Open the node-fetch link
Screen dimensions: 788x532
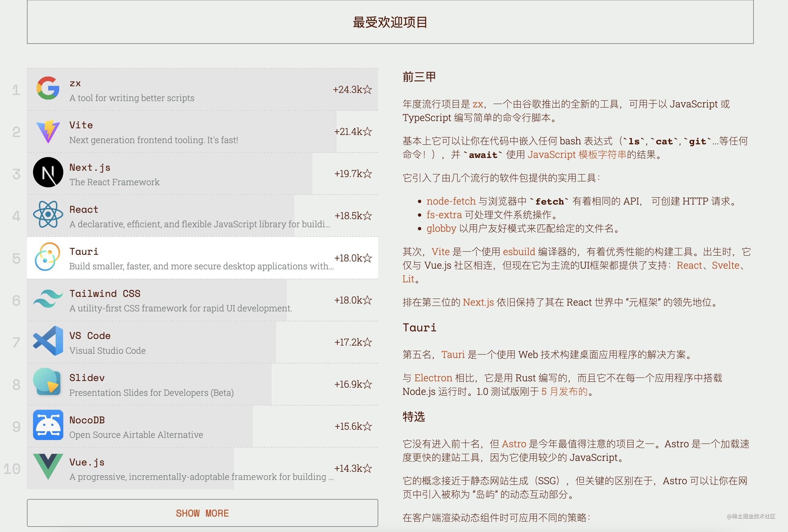(x=450, y=201)
